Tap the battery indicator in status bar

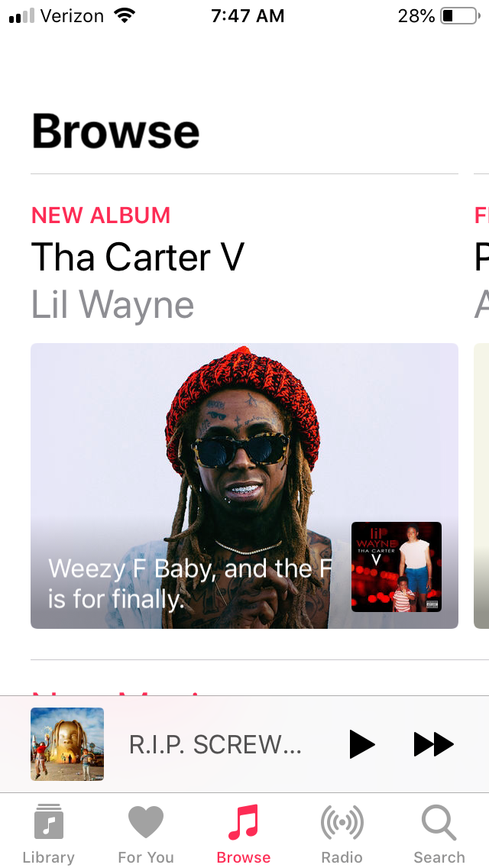[x=460, y=16]
